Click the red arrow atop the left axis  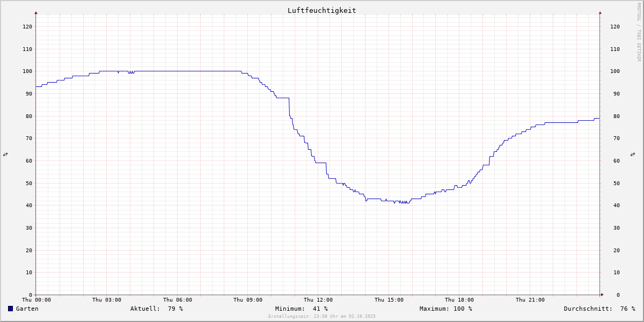pyautogui.click(x=36, y=12)
